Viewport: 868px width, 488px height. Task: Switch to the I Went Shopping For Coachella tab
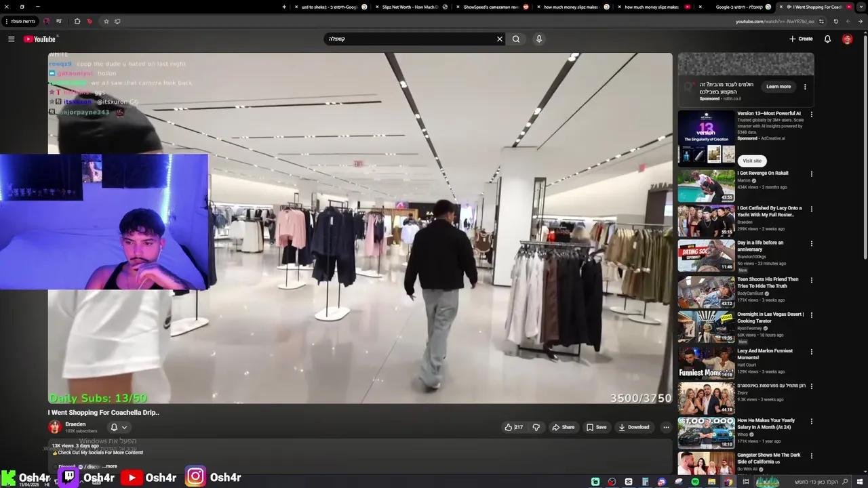pyautogui.click(x=815, y=7)
